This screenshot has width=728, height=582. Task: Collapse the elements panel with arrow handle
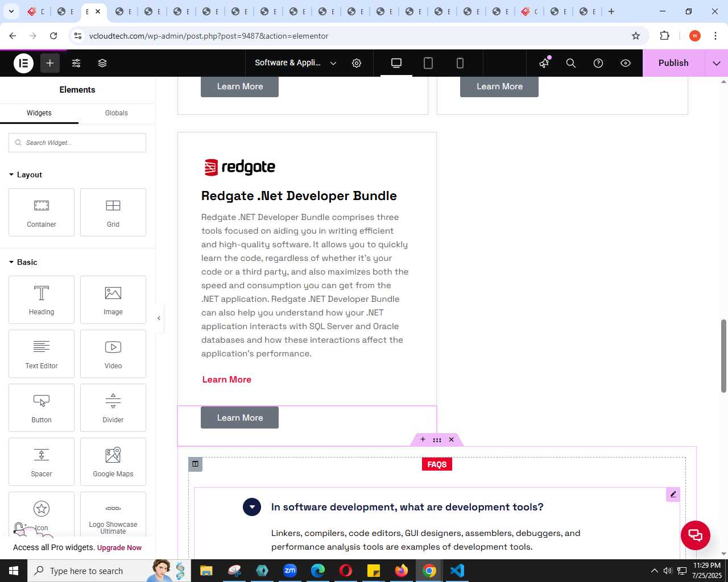tap(159, 318)
